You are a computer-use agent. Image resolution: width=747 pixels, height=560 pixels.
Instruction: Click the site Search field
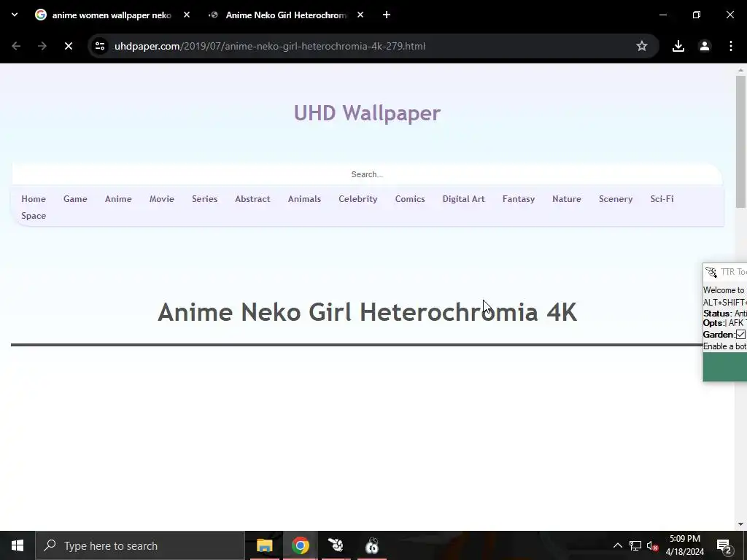tap(367, 174)
